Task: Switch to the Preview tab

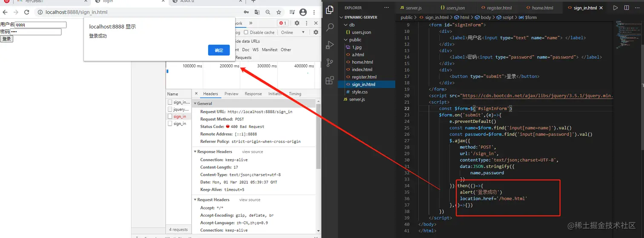Action: tap(231, 94)
